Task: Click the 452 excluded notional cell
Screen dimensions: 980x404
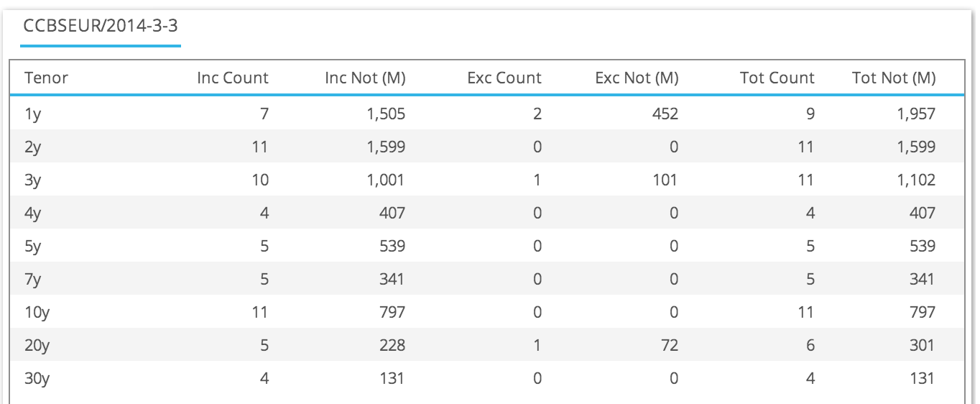Action: tap(665, 114)
